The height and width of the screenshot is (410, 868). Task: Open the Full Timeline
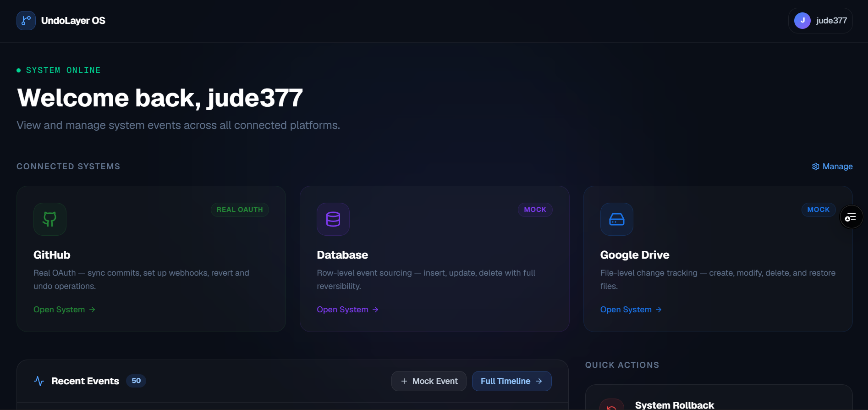(x=511, y=381)
